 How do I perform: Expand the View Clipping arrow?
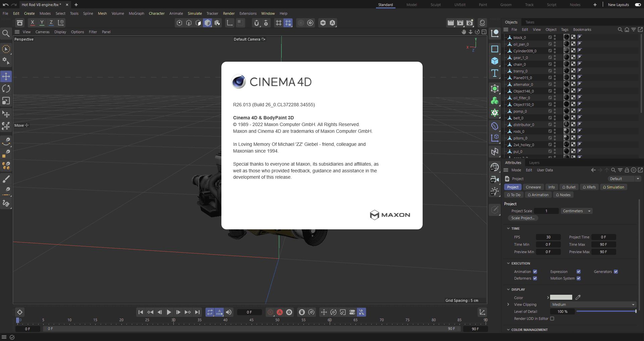pyautogui.click(x=508, y=304)
